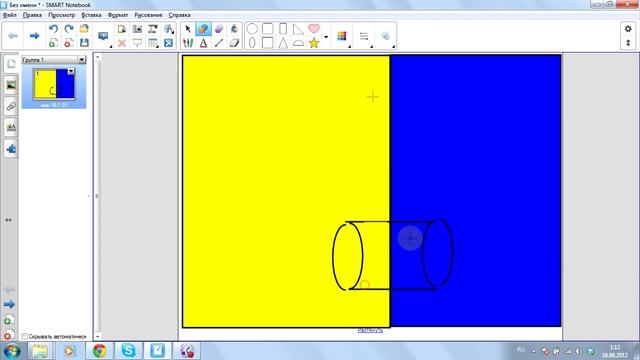Pick the star shape

coord(314,43)
